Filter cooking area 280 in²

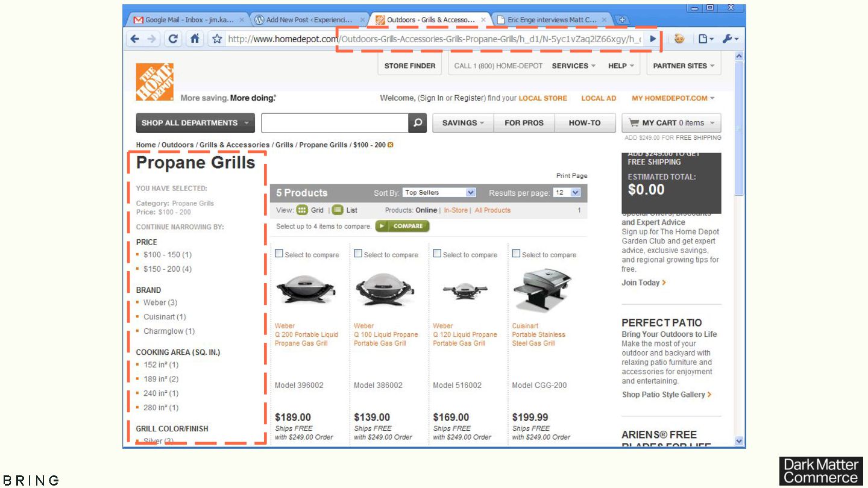click(161, 408)
